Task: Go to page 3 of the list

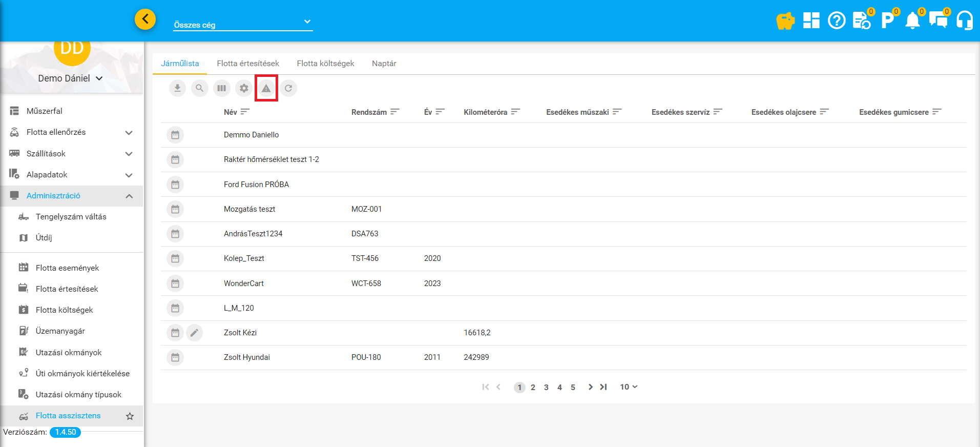Action: [546, 388]
